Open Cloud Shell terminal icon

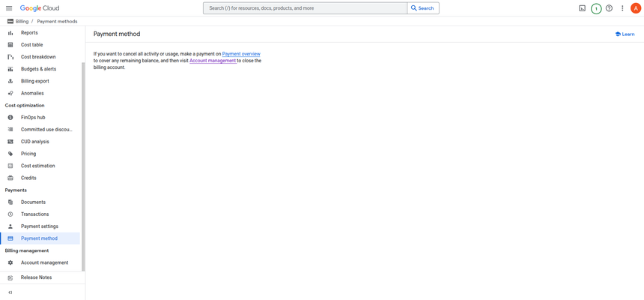click(x=582, y=8)
